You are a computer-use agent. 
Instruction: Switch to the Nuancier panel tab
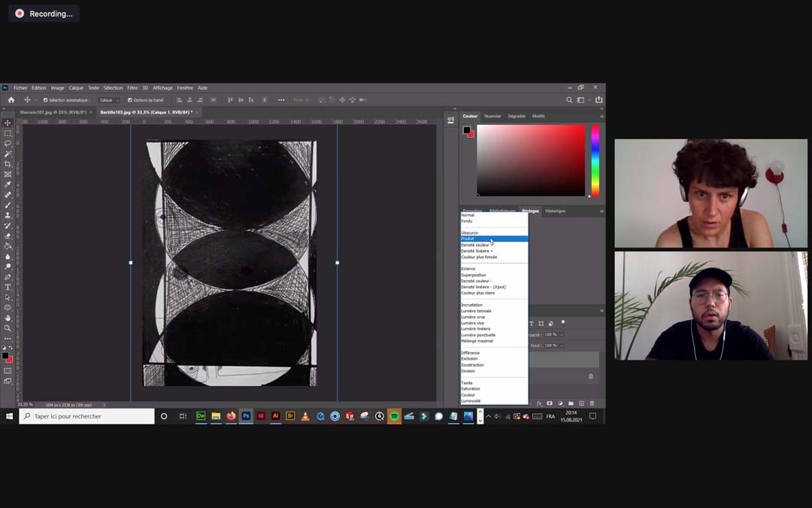tap(492, 116)
